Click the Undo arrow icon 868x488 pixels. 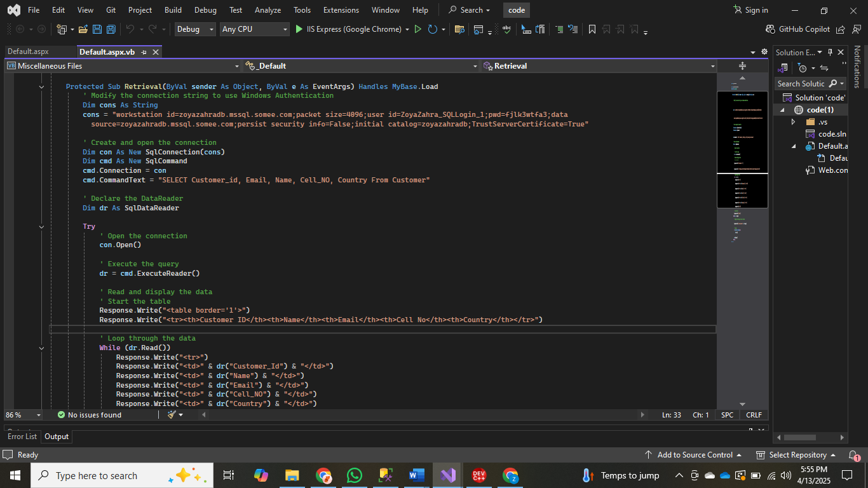pos(130,29)
